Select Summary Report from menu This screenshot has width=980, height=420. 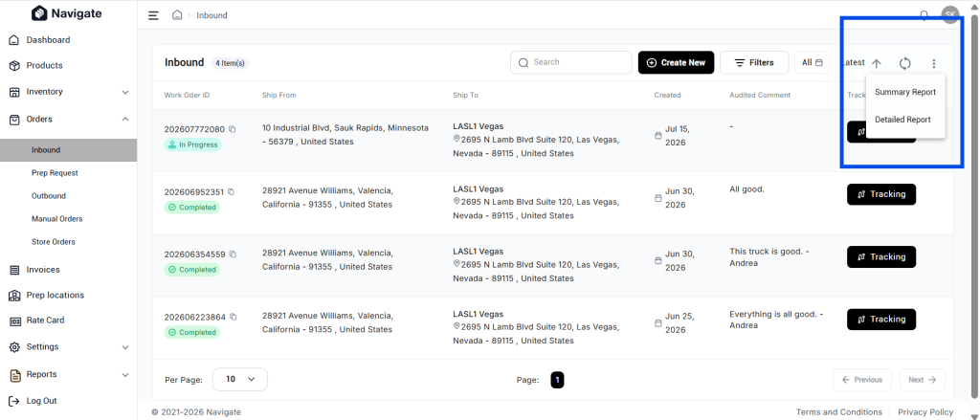pyautogui.click(x=905, y=92)
